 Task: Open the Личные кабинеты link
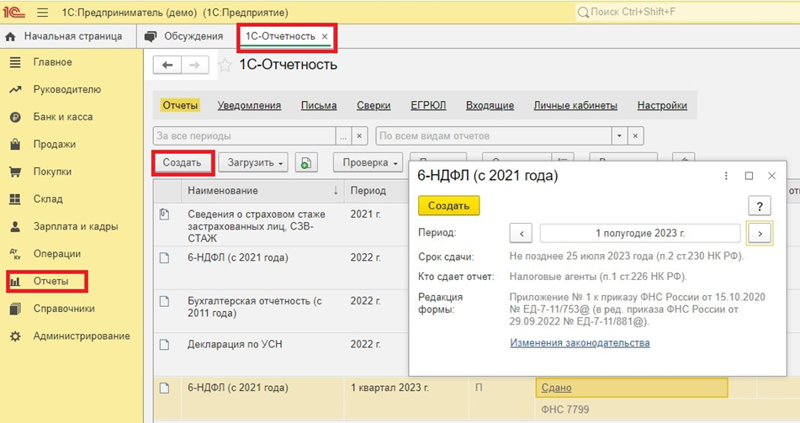576,106
